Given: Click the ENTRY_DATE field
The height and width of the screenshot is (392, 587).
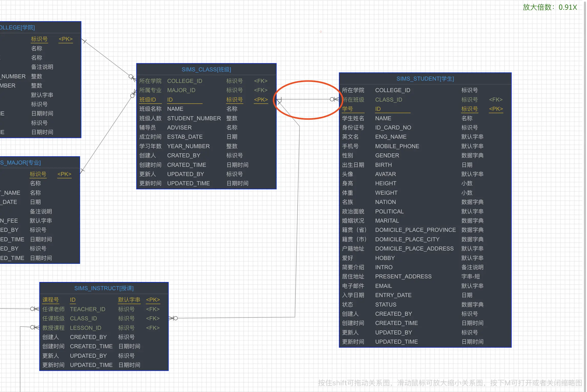Looking at the screenshot, I should [393, 295].
